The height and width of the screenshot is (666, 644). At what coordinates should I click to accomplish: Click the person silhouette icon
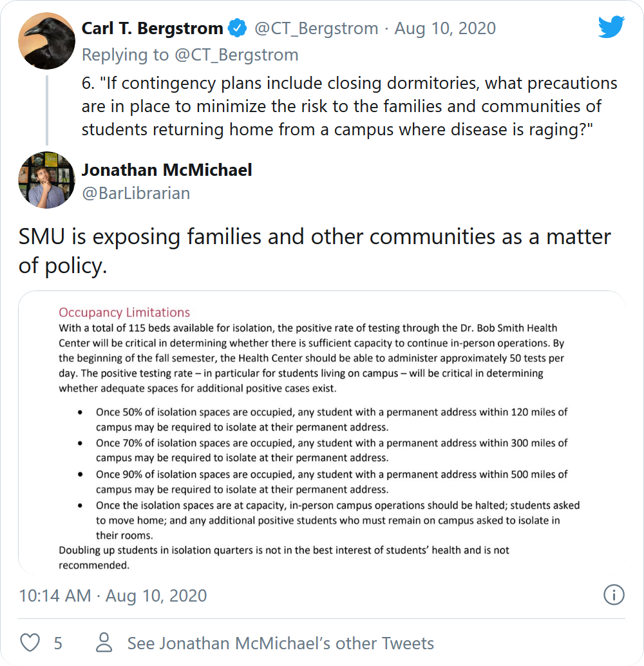tap(103, 643)
